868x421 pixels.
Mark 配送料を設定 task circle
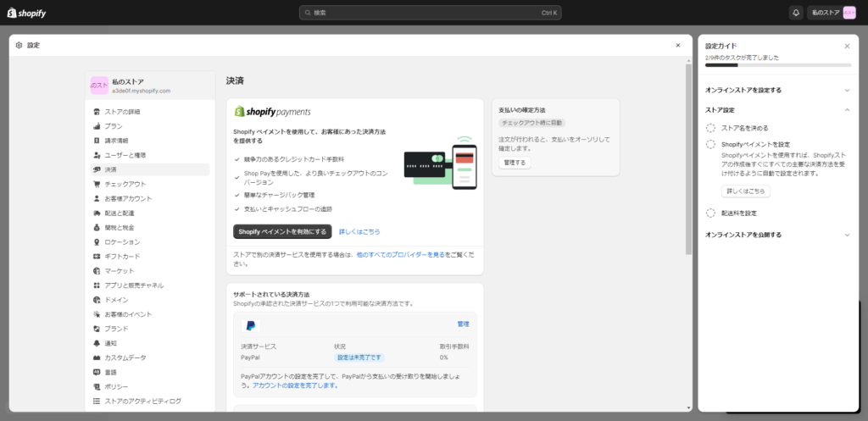click(x=711, y=213)
